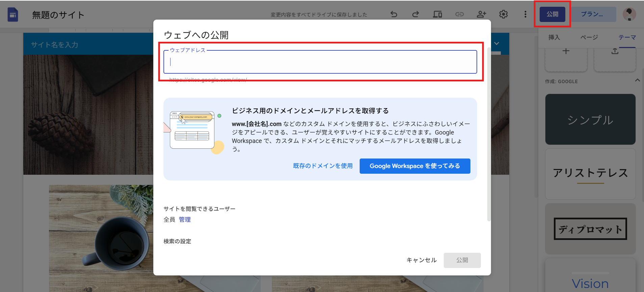Click the plus icon to create theme
The width and height of the screenshot is (644, 292).
click(566, 51)
